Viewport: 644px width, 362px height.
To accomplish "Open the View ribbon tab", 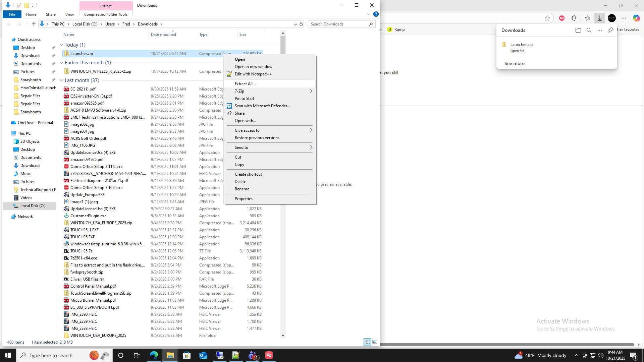I will (69, 14).
